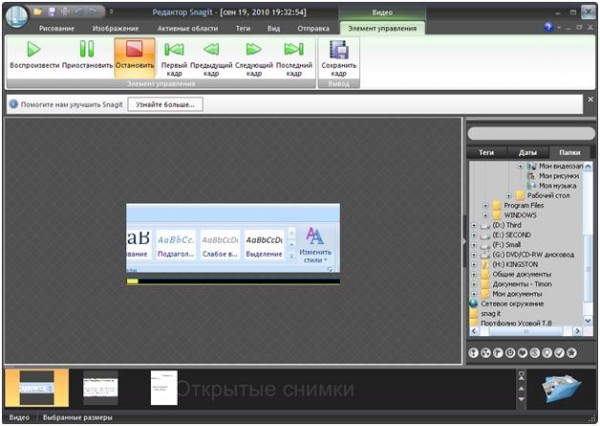The width and height of the screenshot is (600, 426).
Task: Jump to Последний кадр
Action: tap(294, 59)
